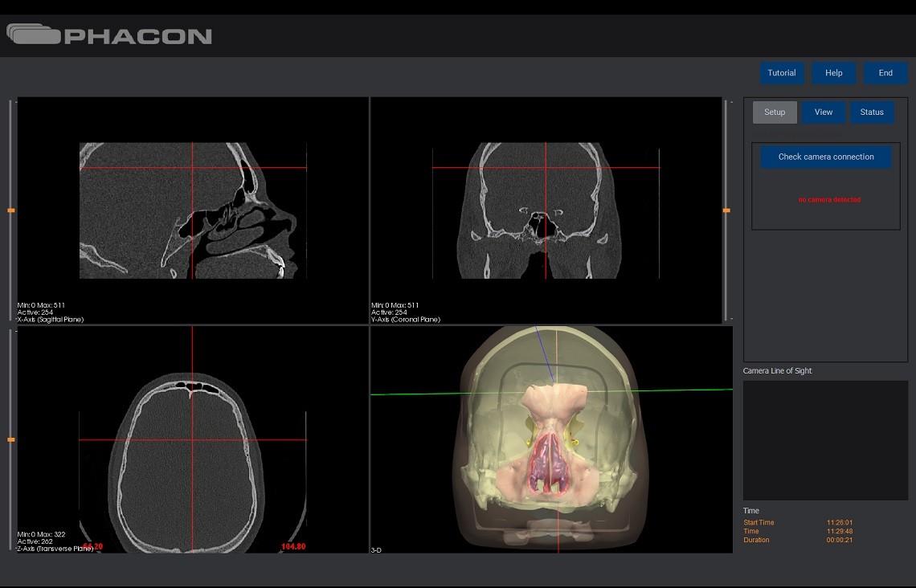Click the Camera Line of Sight preview panel
This screenshot has height=588, width=916.
825,440
